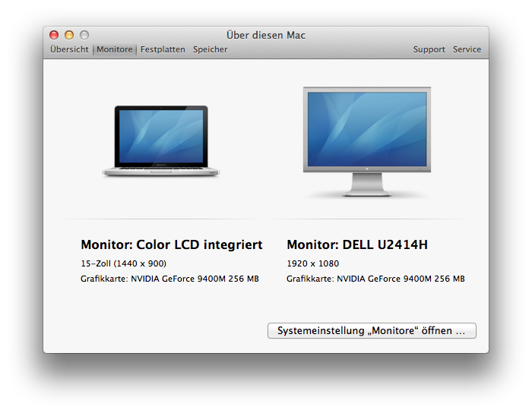Click the 15-Zoll (1440 x 900) text
Viewport: 532px width, 413px height.
(x=123, y=263)
